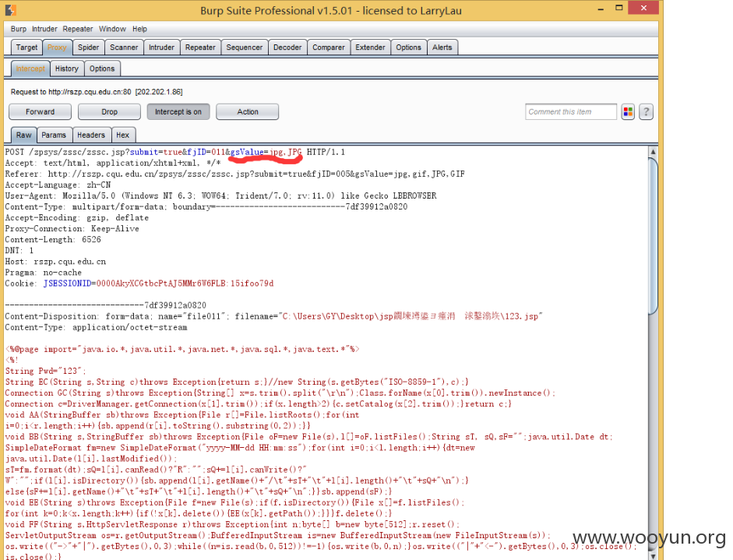Open the Repeater menu
733x560 pixels.
[x=78, y=29]
